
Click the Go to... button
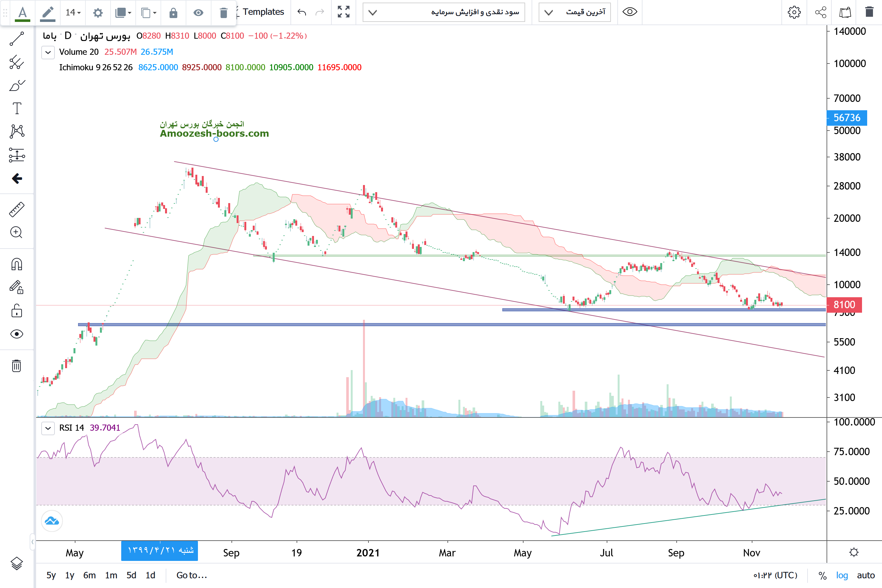[x=191, y=575]
